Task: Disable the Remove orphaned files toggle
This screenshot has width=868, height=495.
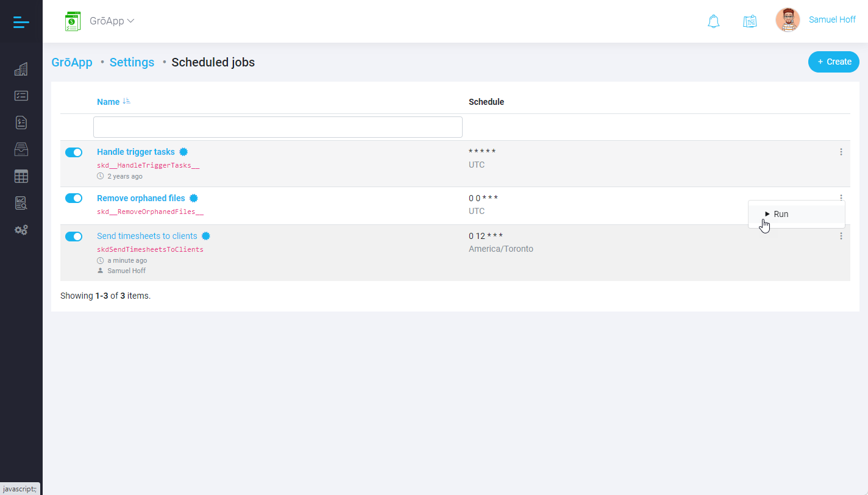Action: tap(74, 198)
